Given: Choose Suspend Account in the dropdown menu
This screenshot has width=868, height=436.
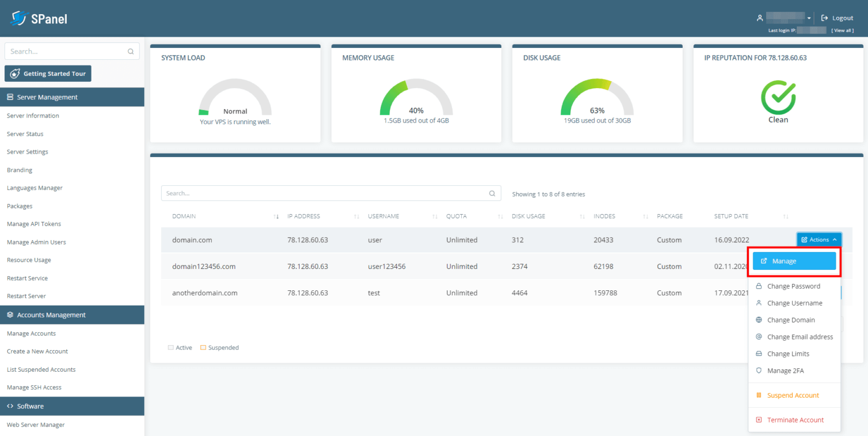Looking at the screenshot, I should pyautogui.click(x=792, y=395).
